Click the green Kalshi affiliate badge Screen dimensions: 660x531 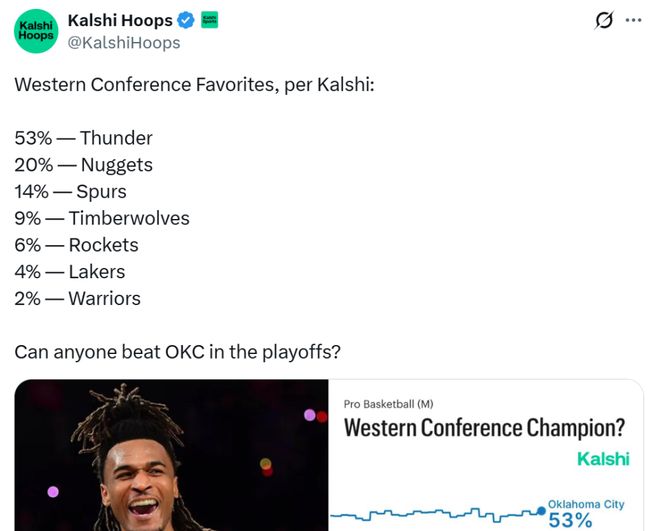pyautogui.click(x=210, y=20)
